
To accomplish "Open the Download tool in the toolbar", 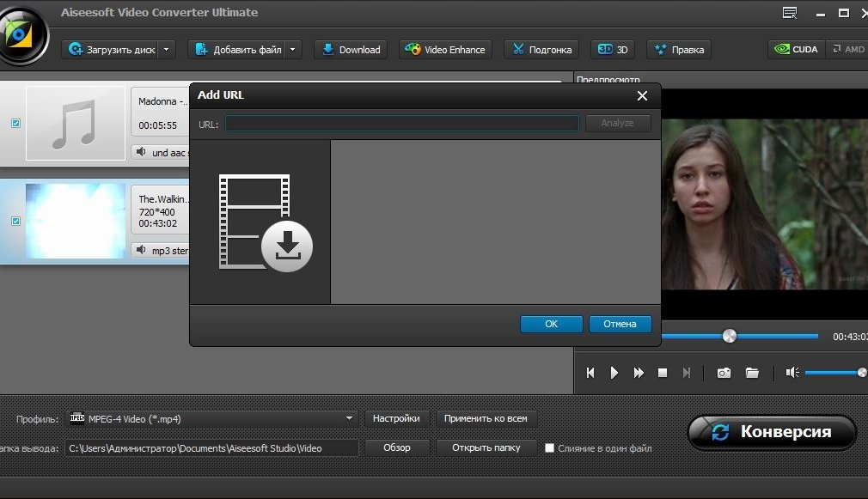I will (x=351, y=50).
